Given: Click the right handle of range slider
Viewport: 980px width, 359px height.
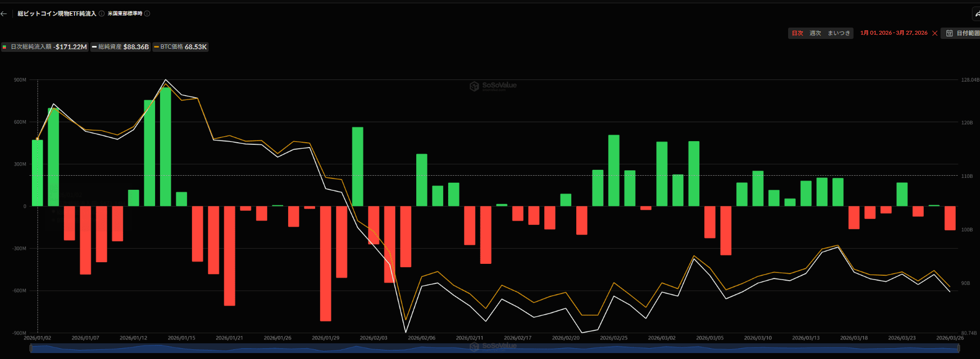Looking at the screenshot, I should pos(958,349).
